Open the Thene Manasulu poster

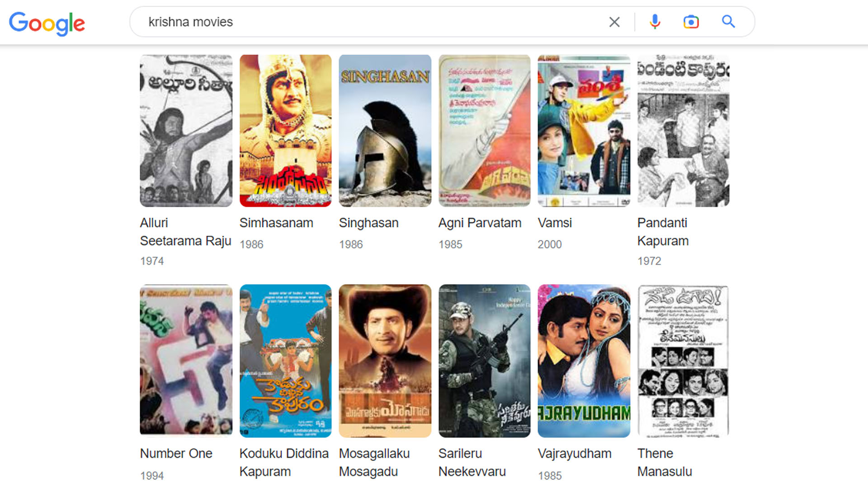(683, 361)
